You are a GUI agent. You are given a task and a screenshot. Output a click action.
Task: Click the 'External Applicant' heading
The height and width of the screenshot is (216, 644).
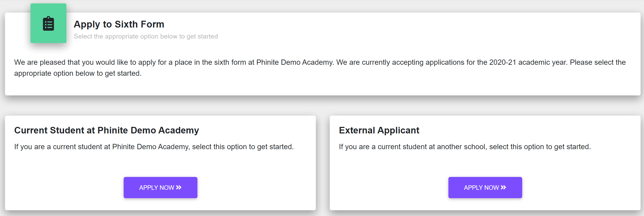[x=379, y=130]
